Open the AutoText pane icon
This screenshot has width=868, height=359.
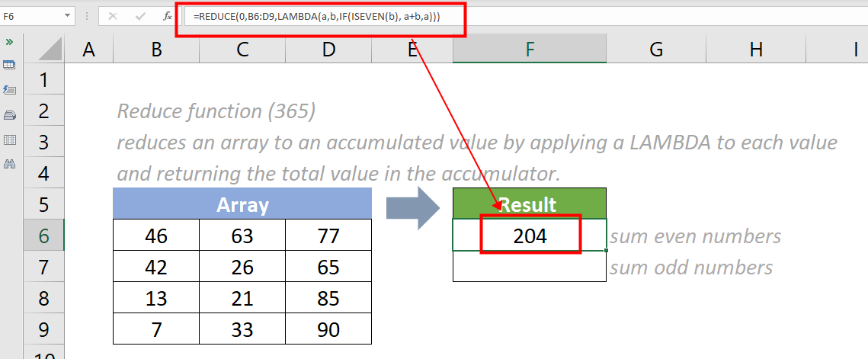[x=9, y=91]
